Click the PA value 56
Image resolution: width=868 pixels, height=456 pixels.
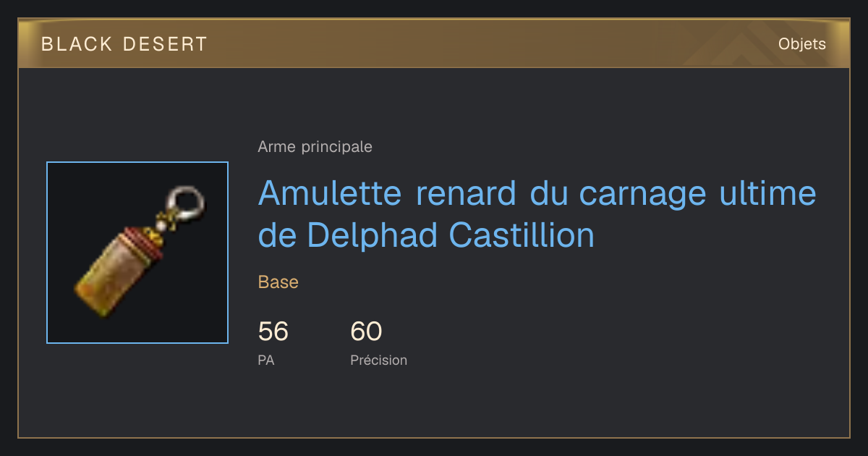pyautogui.click(x=273, y=332)
